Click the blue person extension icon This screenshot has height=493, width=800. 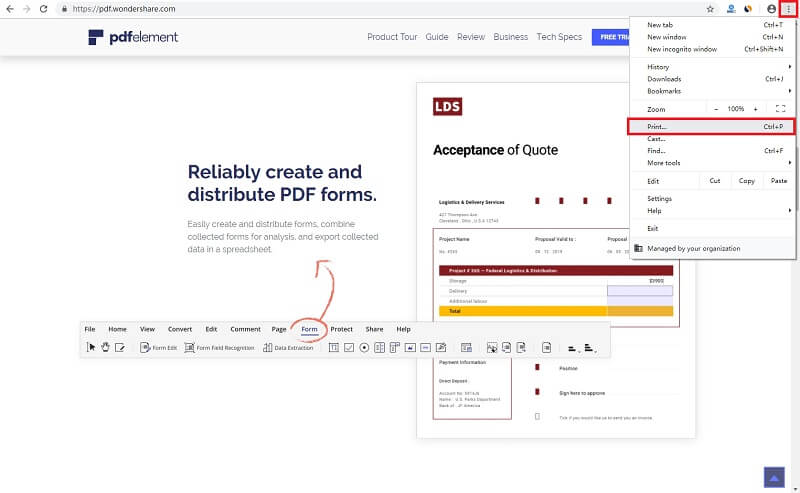click(731, 9)
